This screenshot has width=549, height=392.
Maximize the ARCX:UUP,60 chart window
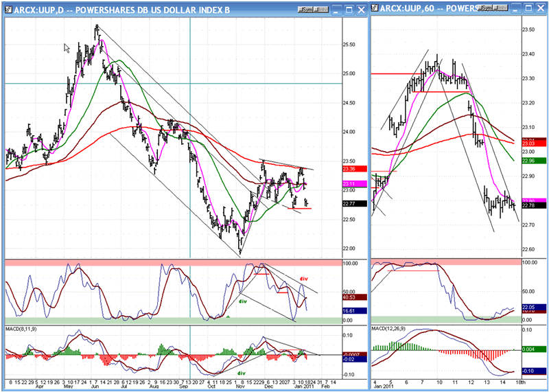tap(528, 8)
